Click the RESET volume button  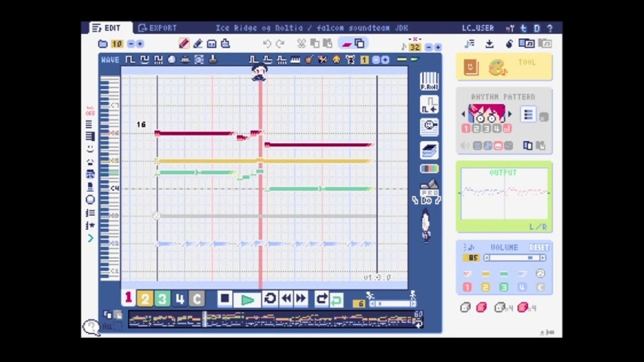tap(539, 247)
